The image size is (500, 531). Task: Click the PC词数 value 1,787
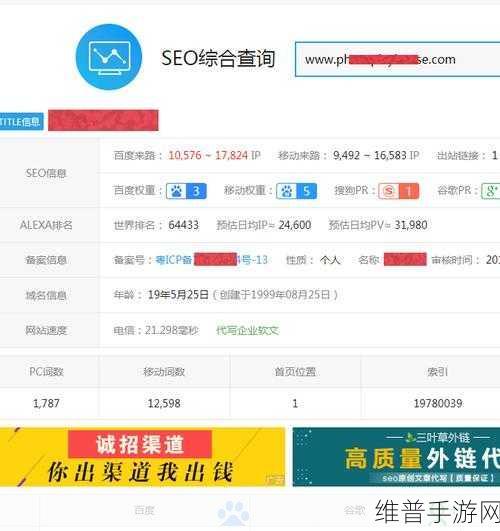pos(46,403)
